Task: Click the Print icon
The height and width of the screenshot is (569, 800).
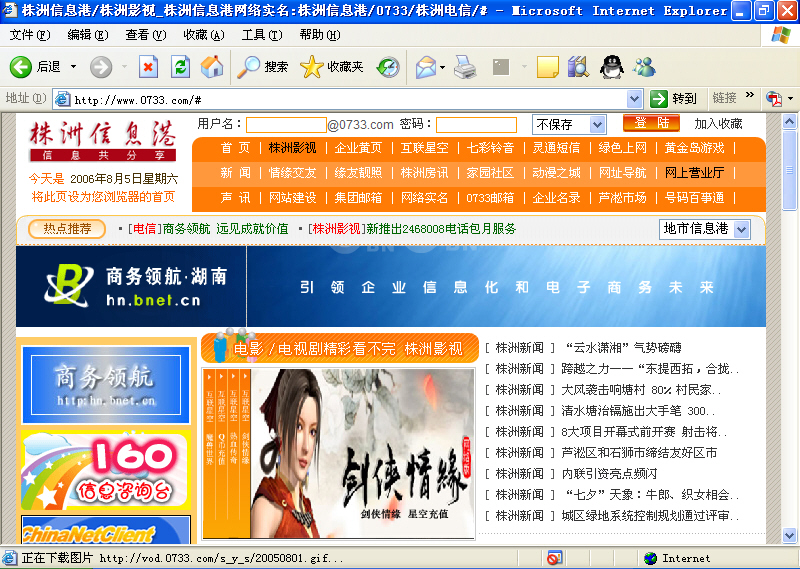Action: [x=465, y=67]
